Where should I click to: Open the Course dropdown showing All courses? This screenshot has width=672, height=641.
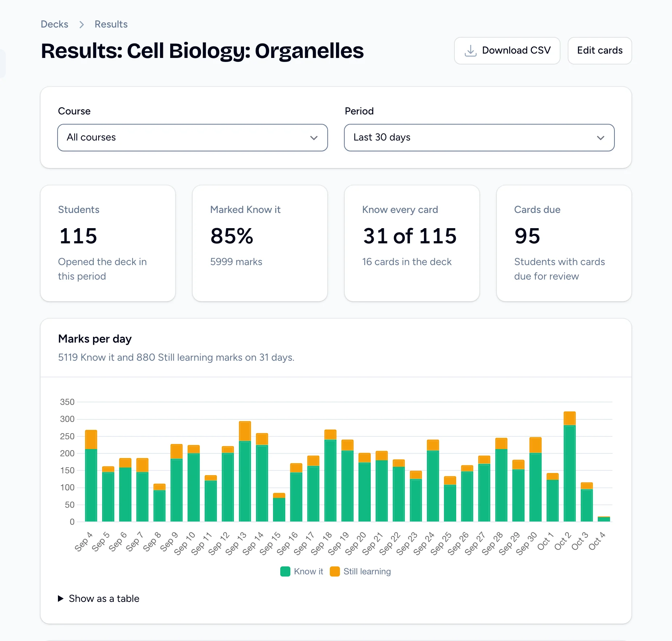point(193,138)
